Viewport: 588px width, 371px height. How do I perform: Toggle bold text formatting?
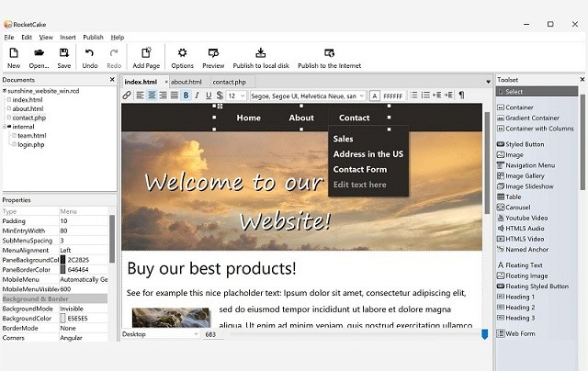(x=186, y=96)
